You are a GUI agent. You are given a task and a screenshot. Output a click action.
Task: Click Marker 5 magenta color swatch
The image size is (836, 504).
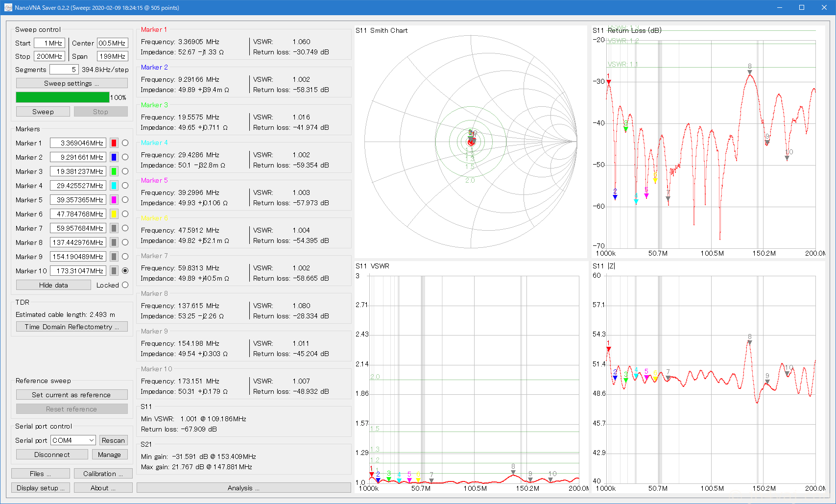(114, 200)
